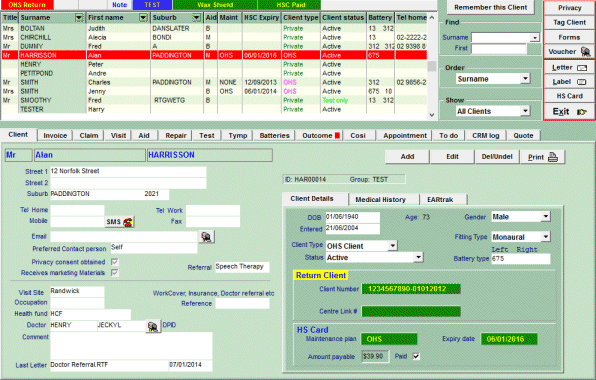Click the HSC Expiry column header
This screenshot has height=380, width=596.
point(262,18)
